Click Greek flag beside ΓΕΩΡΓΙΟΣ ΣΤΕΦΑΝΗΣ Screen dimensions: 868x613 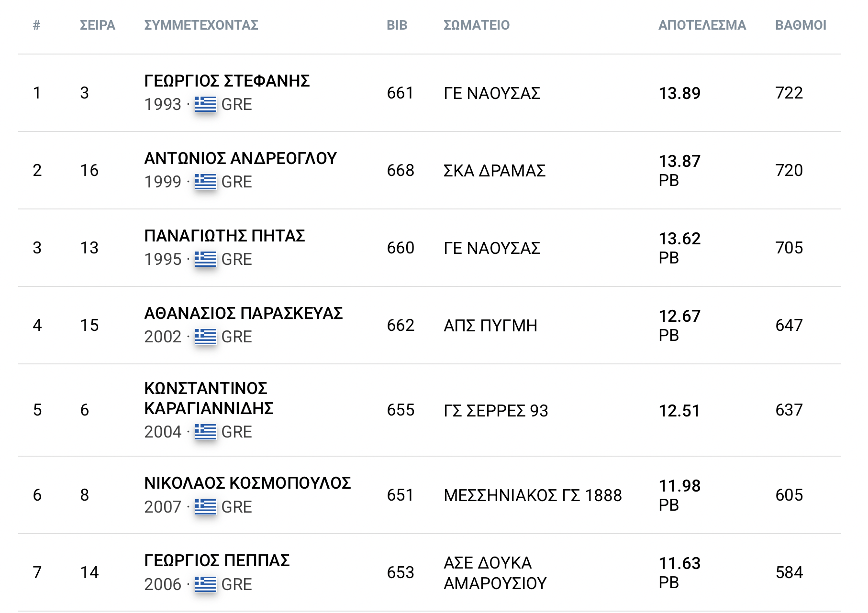(x=206, y=104)
